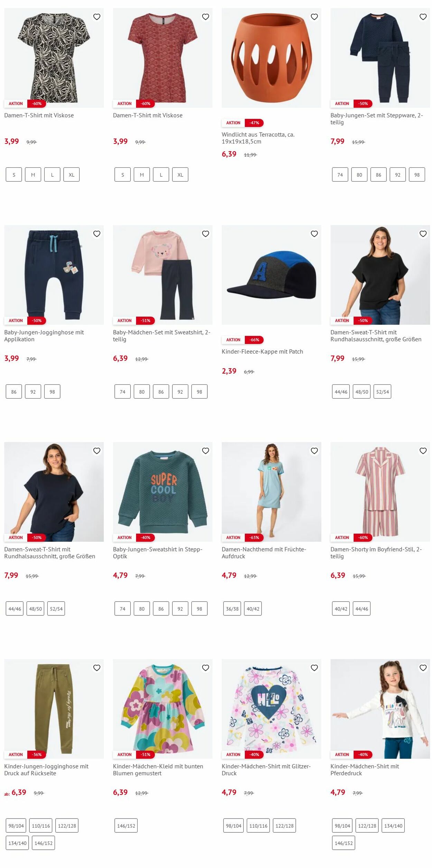Open Kinder-Mädchen-Shirt mit Glitzer-Druck product link

266,769
